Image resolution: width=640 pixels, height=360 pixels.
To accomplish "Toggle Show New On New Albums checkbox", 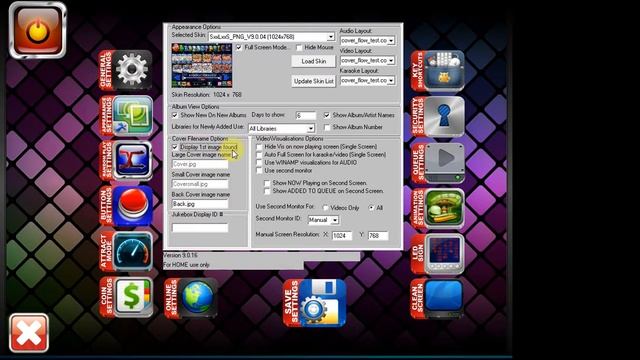I will coord(175,116).
